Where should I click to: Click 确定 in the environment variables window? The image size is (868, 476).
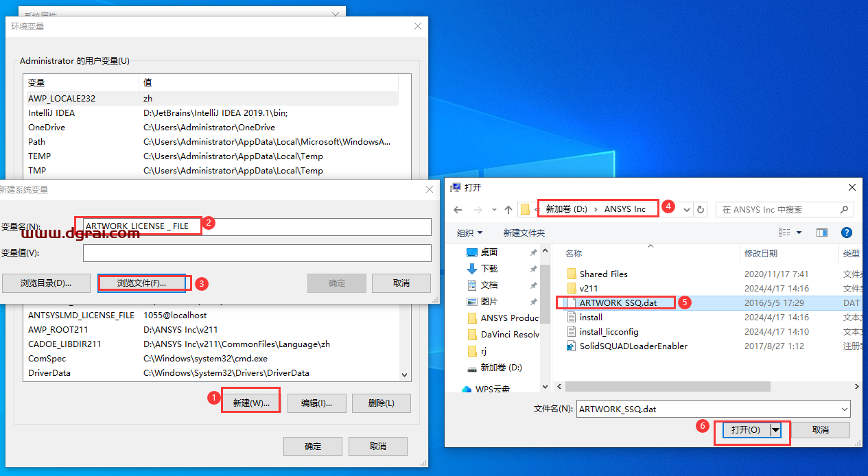coord(313,446)
